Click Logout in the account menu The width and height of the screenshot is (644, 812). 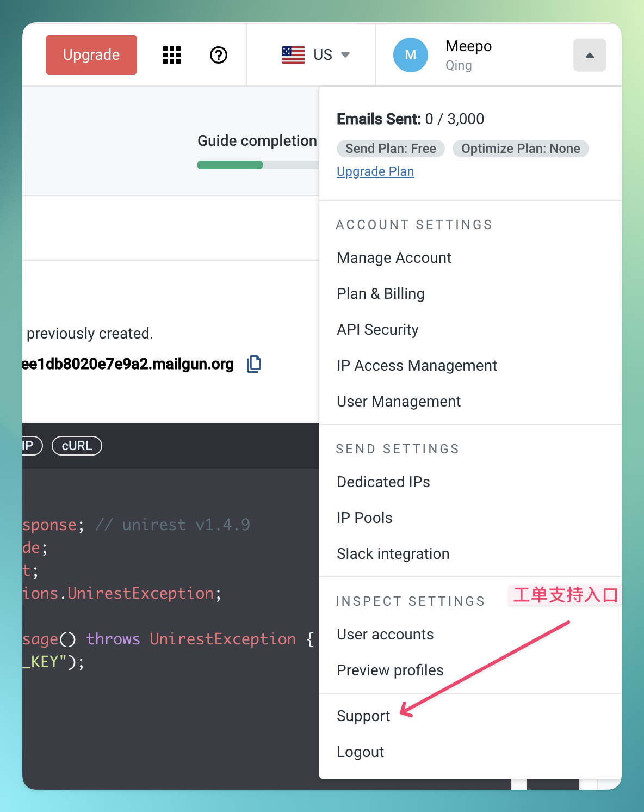(360, 752)
